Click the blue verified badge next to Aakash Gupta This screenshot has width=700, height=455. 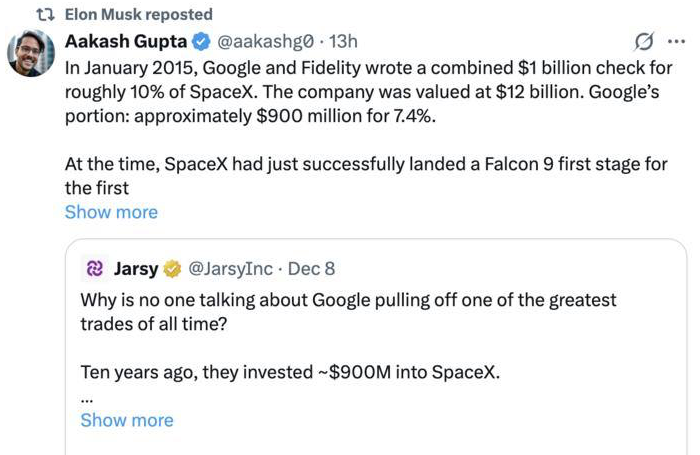pos(200,42)
